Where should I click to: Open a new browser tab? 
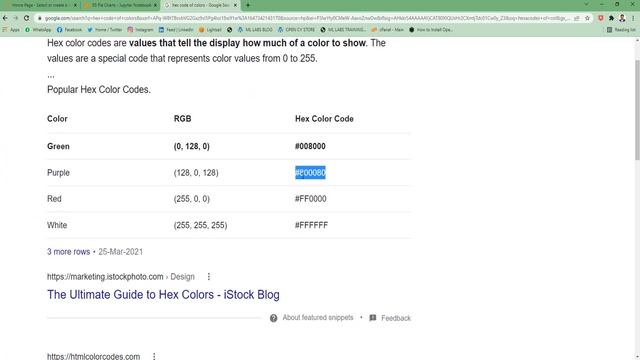(x=248, y=5)
